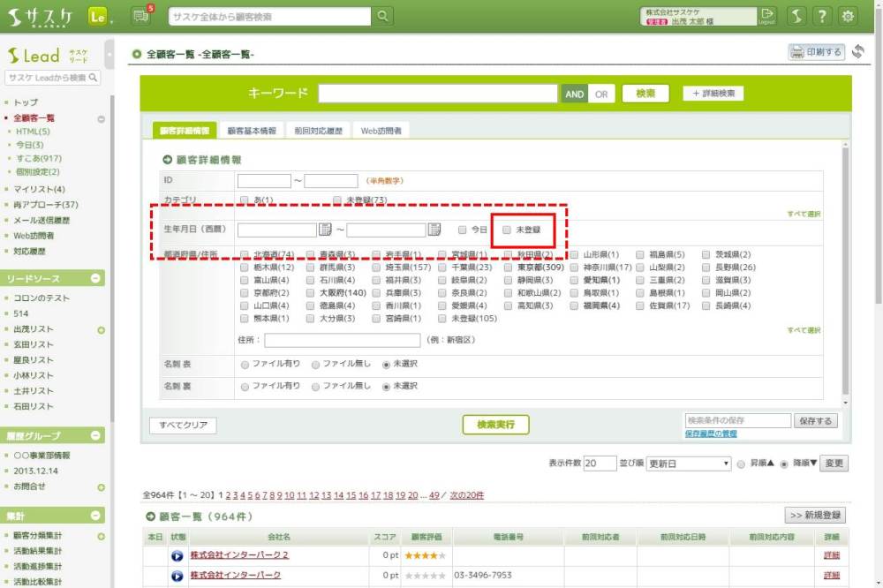Switch to 顧客基本情報 tab
Screen dimensions: 883x588
click(x=252, y=131)
